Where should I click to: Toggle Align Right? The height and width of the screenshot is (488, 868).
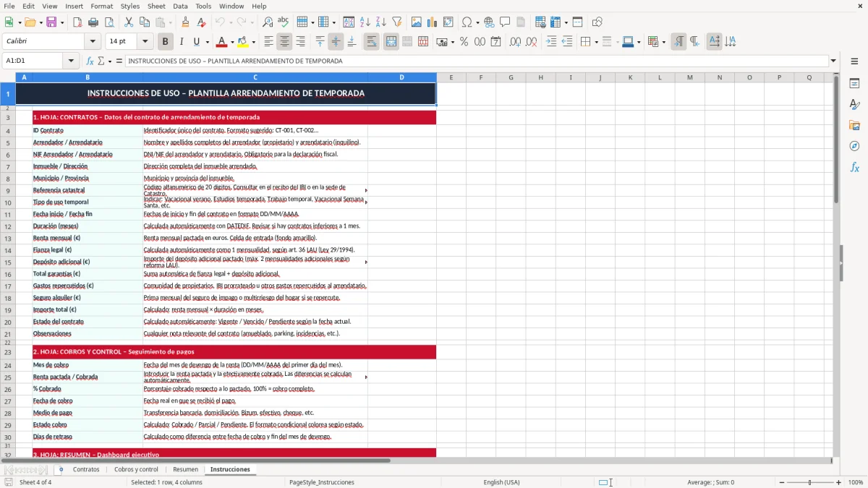point(301,42)
